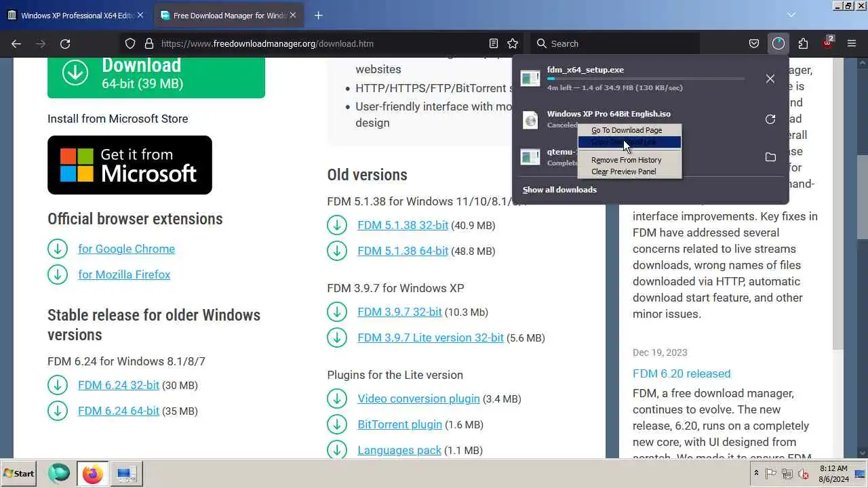Bookmark this page with the star icon
The image size is (868, 488).
tap(513, 43)
